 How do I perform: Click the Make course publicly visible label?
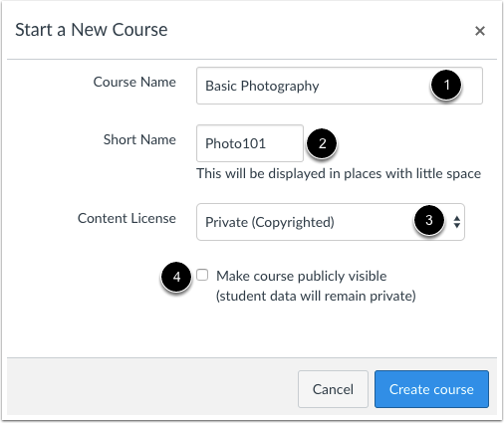pos(302,276)
